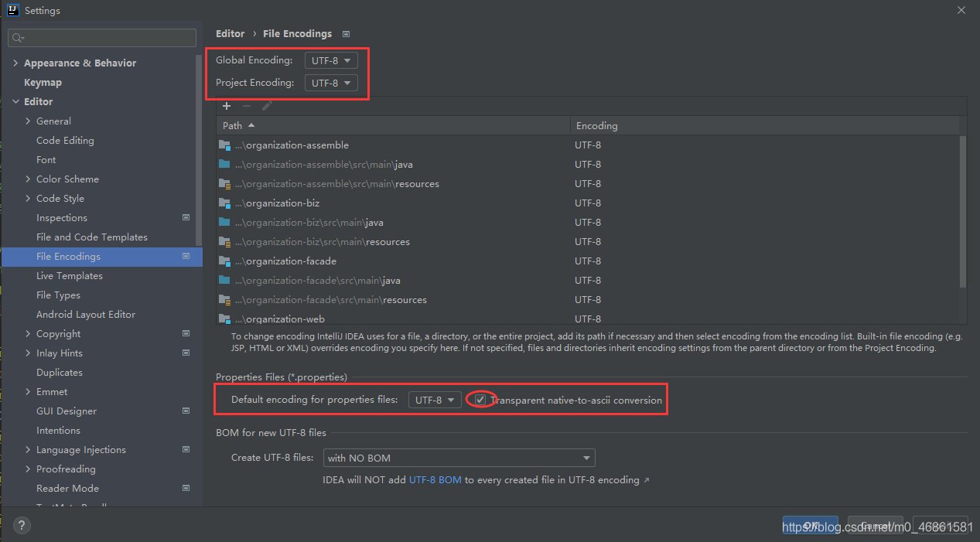The height and width of the screenshot is (542, 980).
Task: Click in the settings search field
Action: [x=102, y=38]
